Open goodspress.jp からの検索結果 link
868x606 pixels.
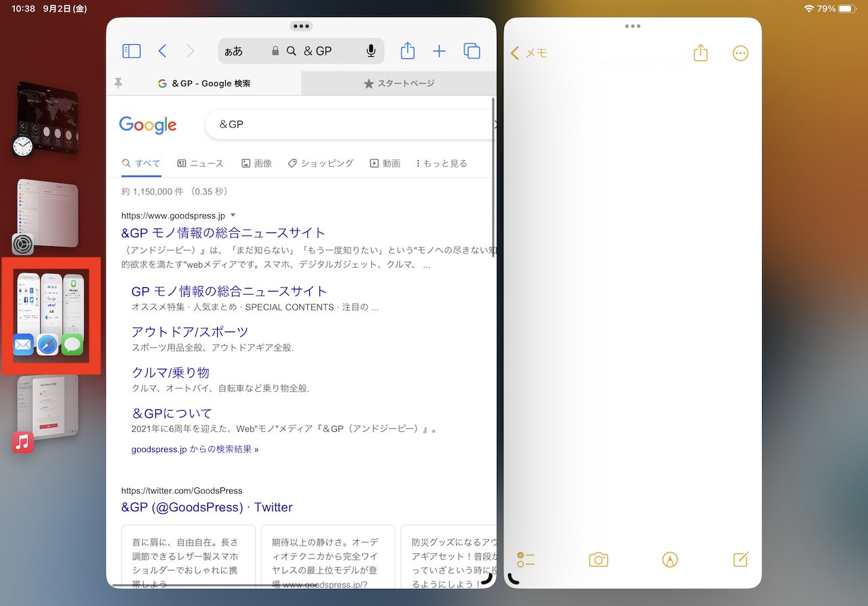coord(195,449)
